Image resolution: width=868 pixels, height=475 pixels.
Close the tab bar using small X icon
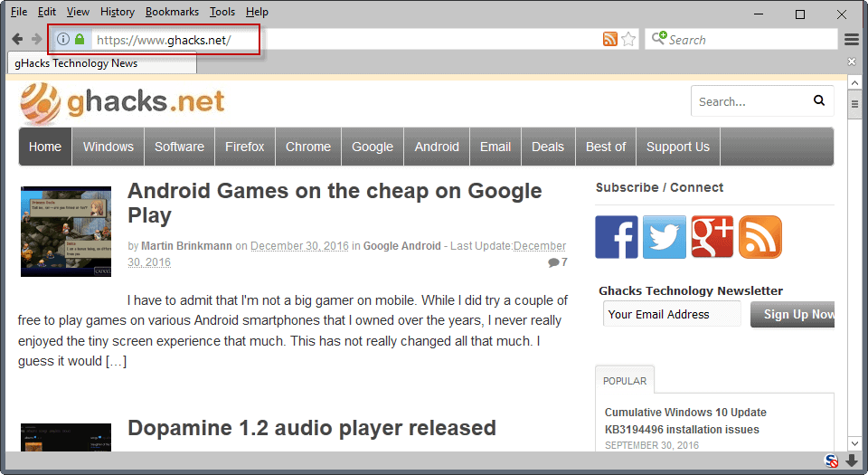(852, 62)
